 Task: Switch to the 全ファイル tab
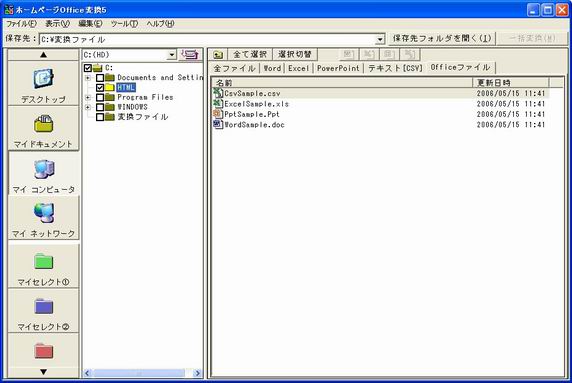235,68
